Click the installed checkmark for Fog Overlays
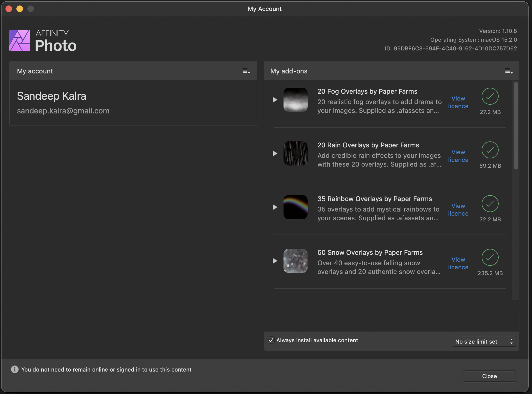This screenshot has width=532, height=394. 490,96
